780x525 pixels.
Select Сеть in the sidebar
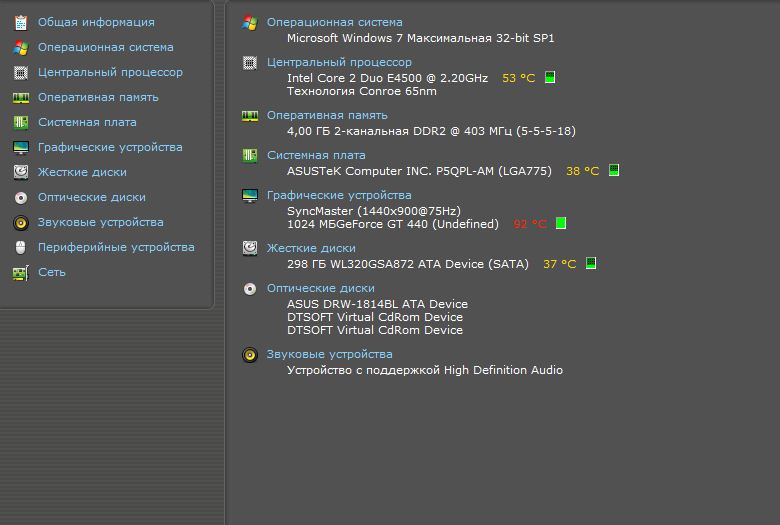pyautogui.click(x=52, y=273)
